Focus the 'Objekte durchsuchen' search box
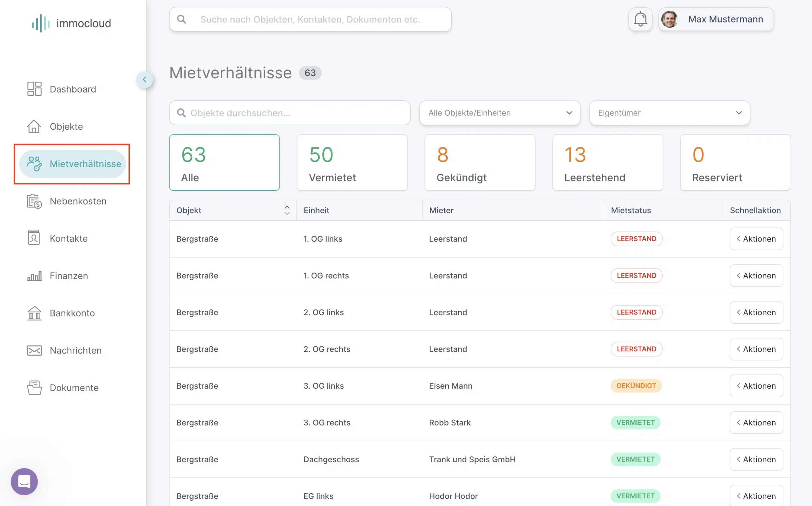 290,113
